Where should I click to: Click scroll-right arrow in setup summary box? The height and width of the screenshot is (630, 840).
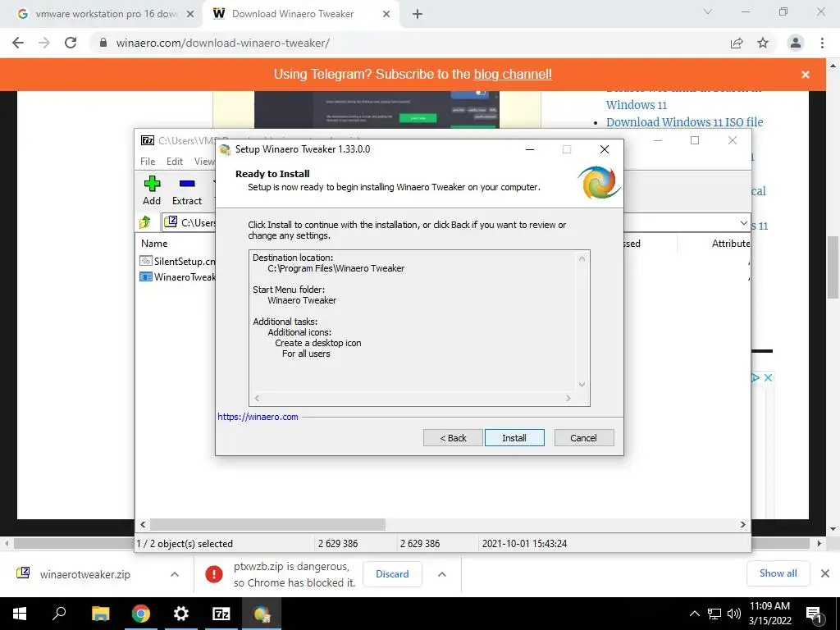[x=568, y=398]
